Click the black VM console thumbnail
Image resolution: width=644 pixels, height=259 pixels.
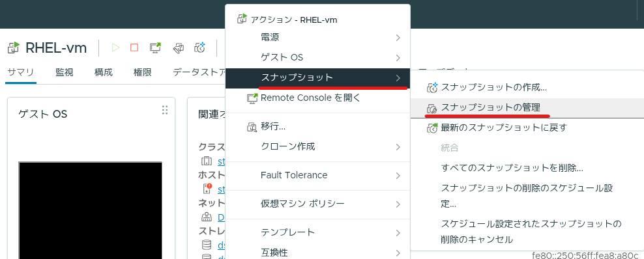pos(91,210)
